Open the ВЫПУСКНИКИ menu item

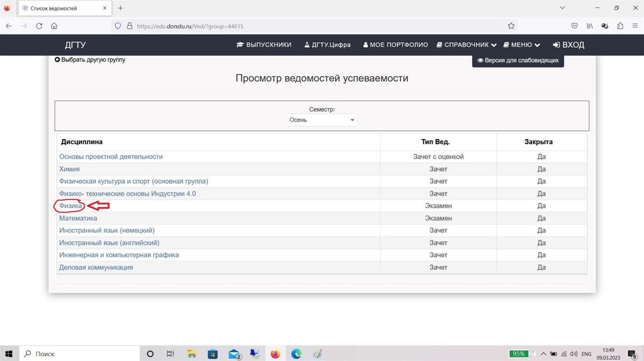[264, 45]
